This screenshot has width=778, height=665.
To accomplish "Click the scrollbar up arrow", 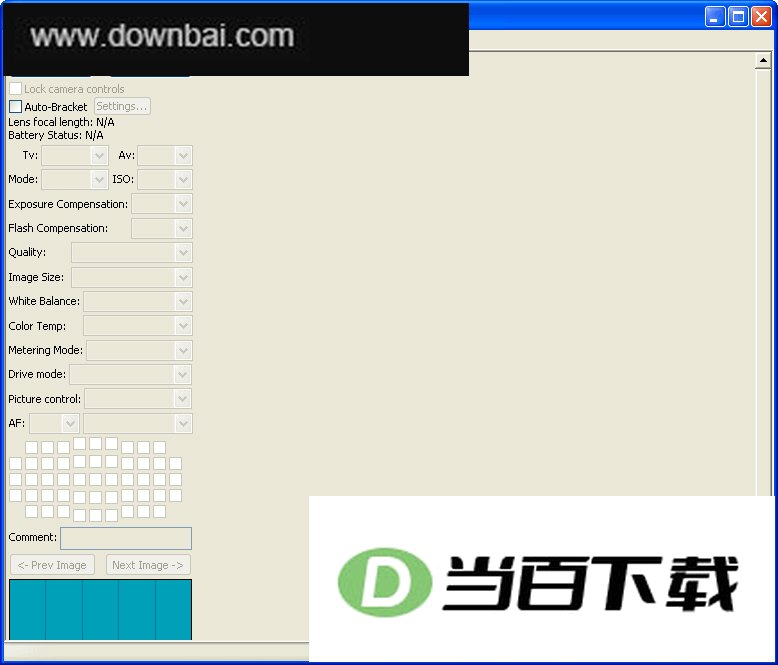I will 763,61.
